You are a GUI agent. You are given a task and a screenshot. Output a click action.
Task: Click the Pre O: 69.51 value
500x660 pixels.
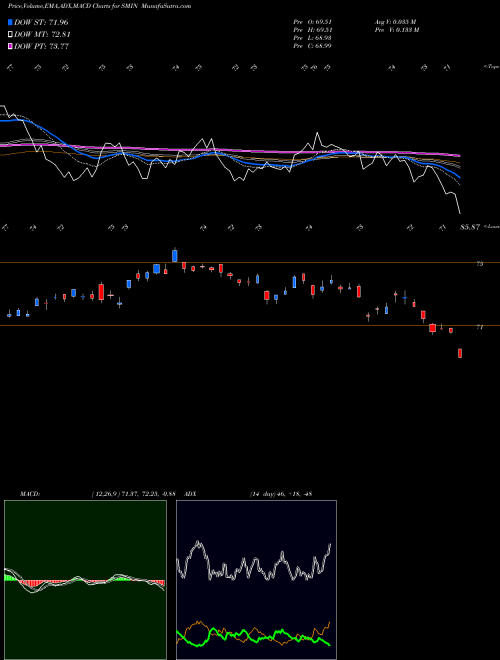click(312, 22)
